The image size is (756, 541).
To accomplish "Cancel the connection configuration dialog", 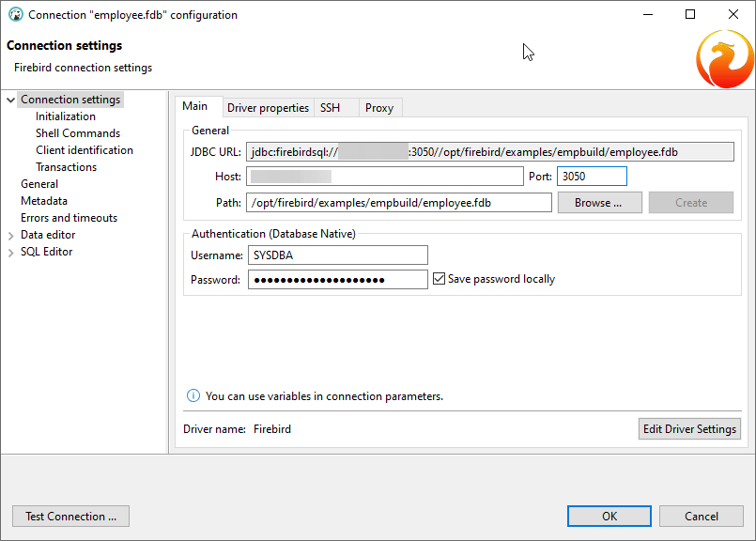I will (701, 516).
